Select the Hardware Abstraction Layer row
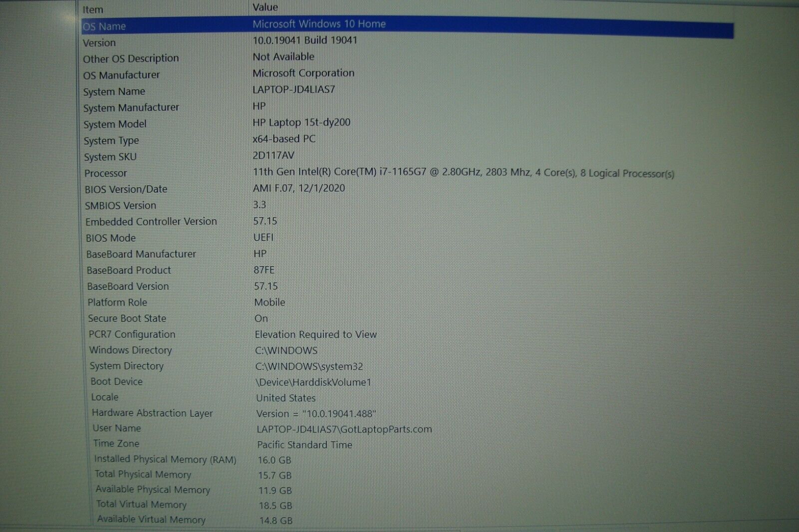This screenshot has width=799, height=532. 152,413
